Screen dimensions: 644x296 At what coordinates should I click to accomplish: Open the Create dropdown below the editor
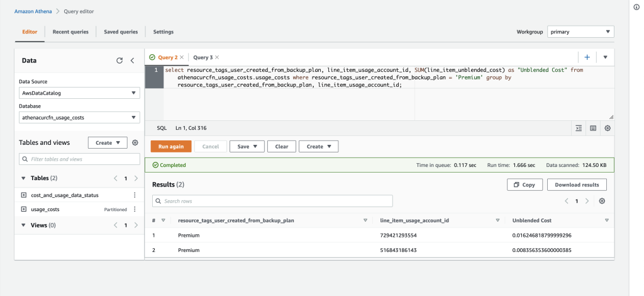tap(319, 146)
